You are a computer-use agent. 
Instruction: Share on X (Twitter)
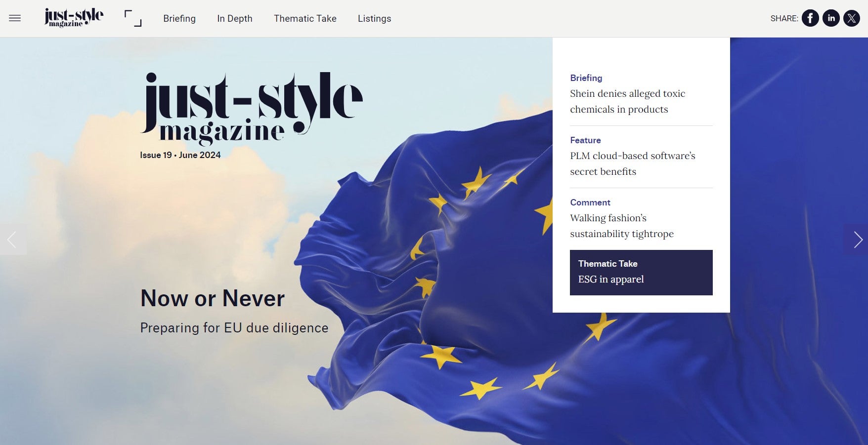pos(851,18)
